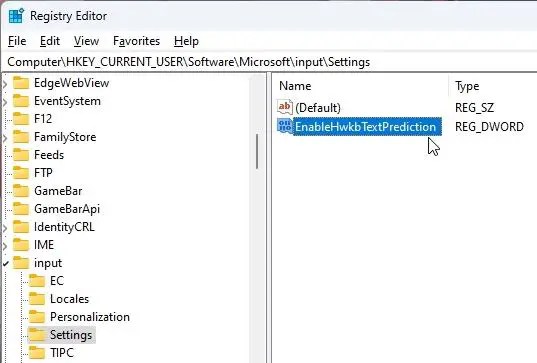This screenshot has width=537, height=363.
Task: Expand the IdentityCRL tree node
Action: pos(5,228)
